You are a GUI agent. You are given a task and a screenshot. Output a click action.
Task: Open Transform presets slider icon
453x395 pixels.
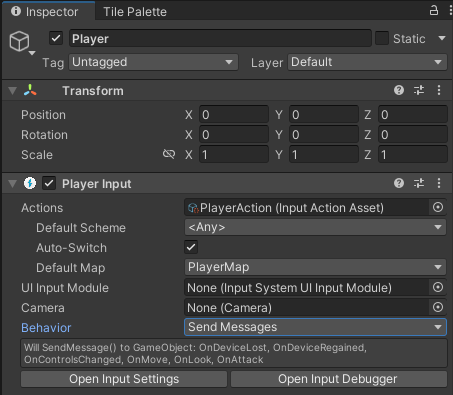(419, 90)
